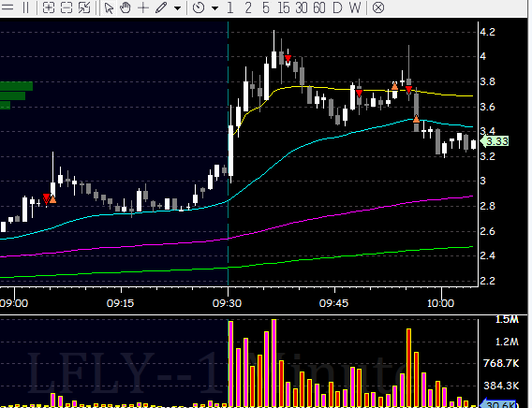Screen dimensions: 532x408
Task: Click the 09:15 time axis label
Action: [x=120, y=303]
